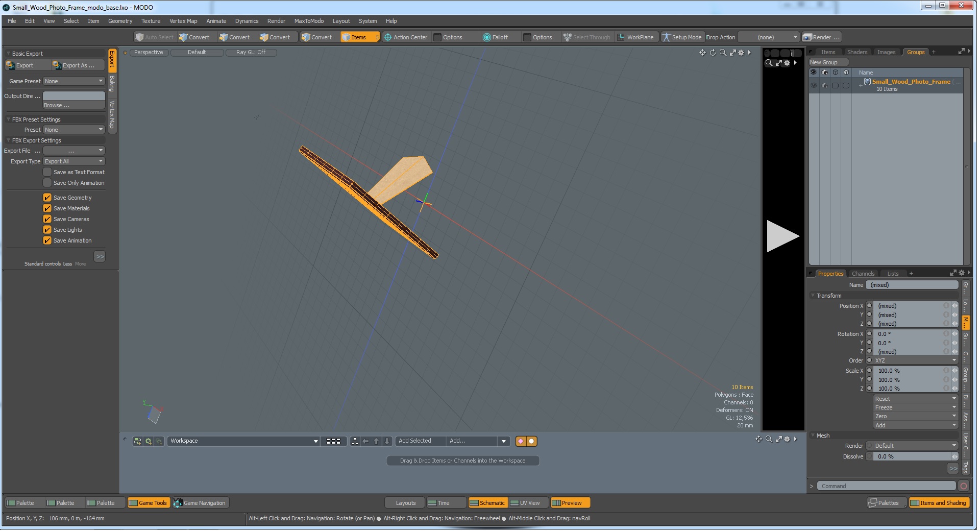The width and height of the screenshot is (980, 531).
Task: Click the 3D viewport settings gear icon
Action: [741, 53]
